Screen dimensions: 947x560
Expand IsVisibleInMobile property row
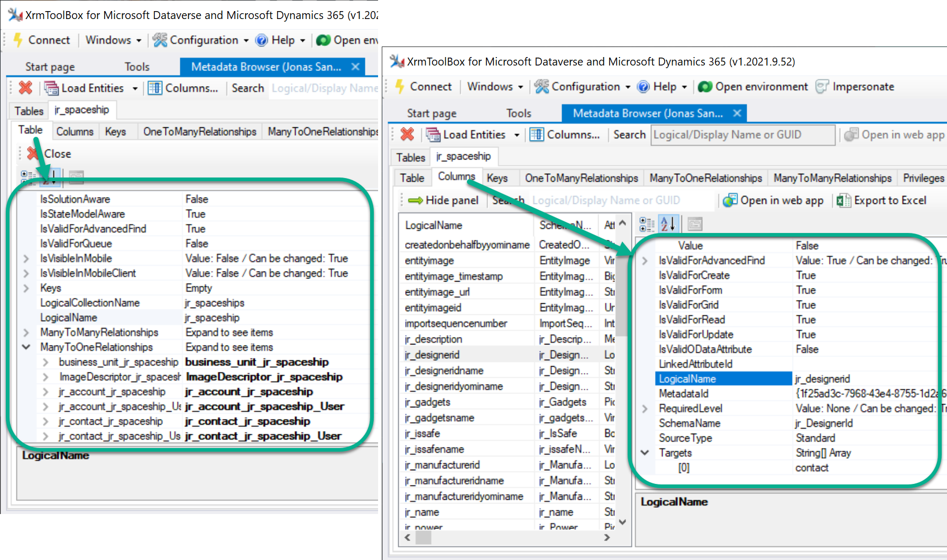pos(26,258)
